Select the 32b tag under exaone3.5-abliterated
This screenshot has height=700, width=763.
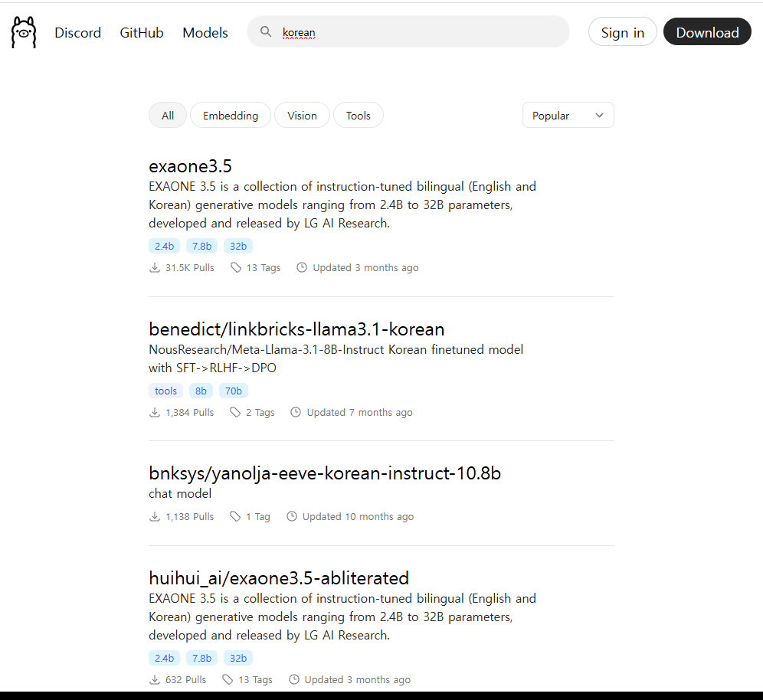tap(238, 658)
